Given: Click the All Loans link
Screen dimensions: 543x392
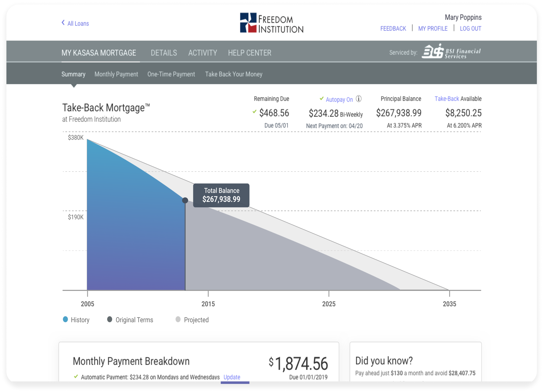Looking at the screenshot, I should [78, 24].
